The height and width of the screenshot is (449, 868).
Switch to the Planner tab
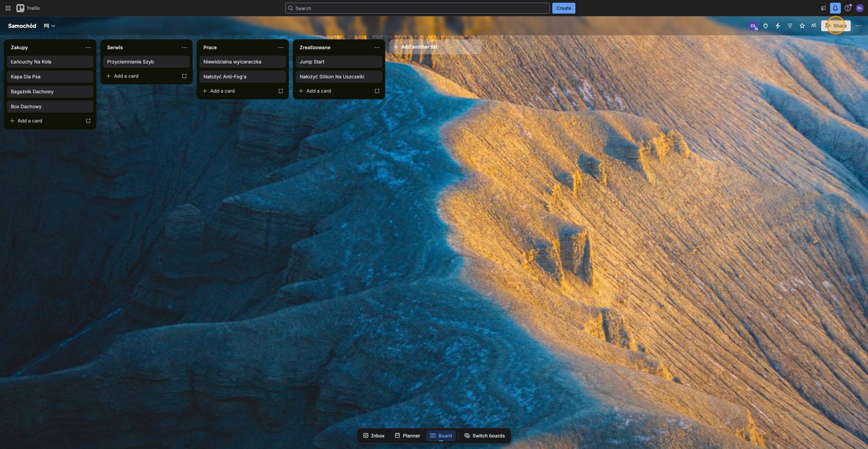point(408,436)
